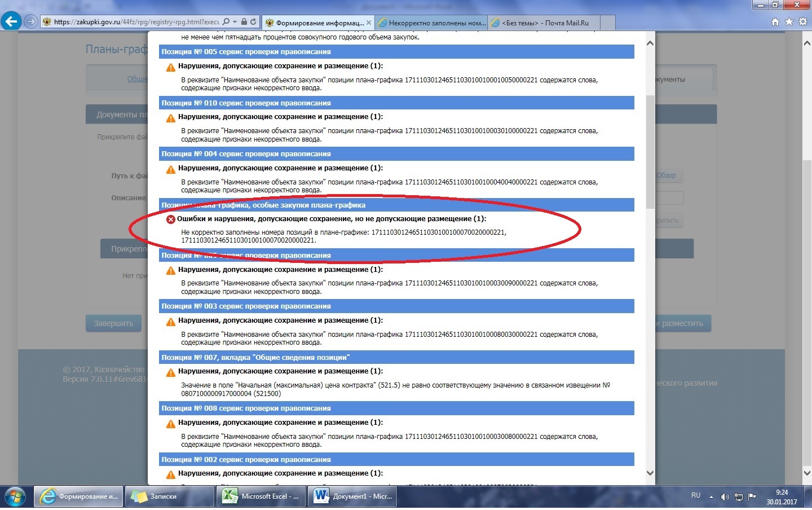Click the 'Завершить' button
The width and height of the screenshot is (812, 510).
(x=113, y=324)
